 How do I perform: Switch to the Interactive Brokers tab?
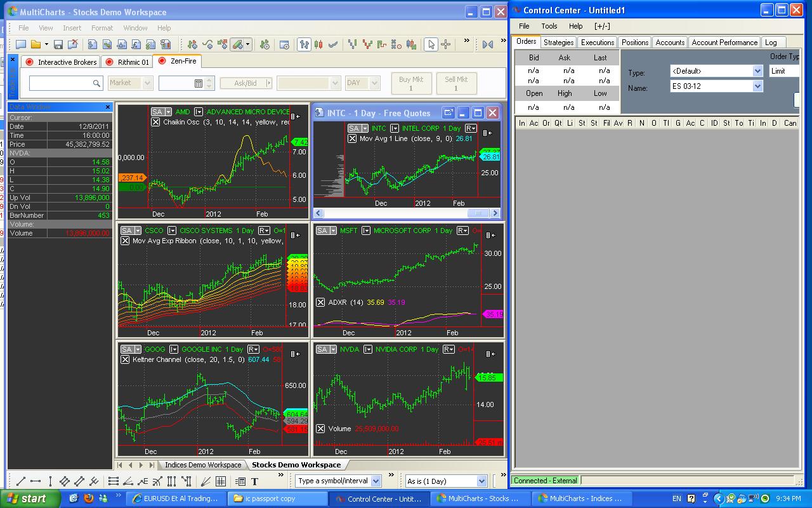coord(62,62)
